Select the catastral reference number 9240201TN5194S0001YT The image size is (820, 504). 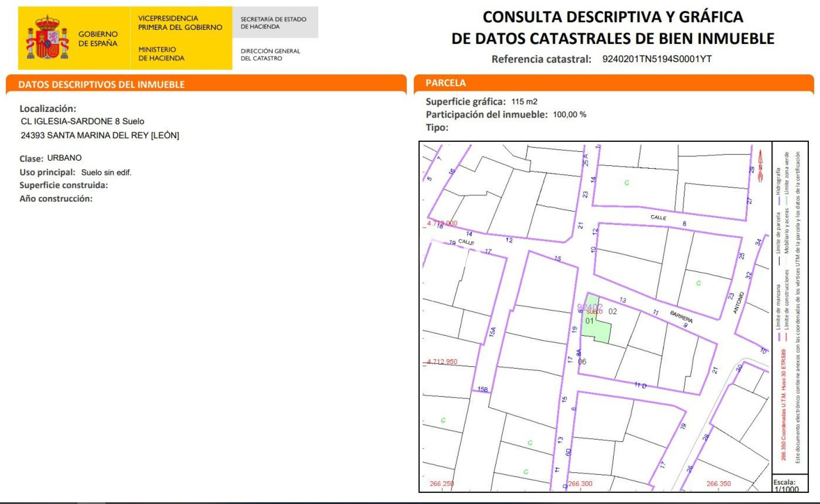[657, 59]
